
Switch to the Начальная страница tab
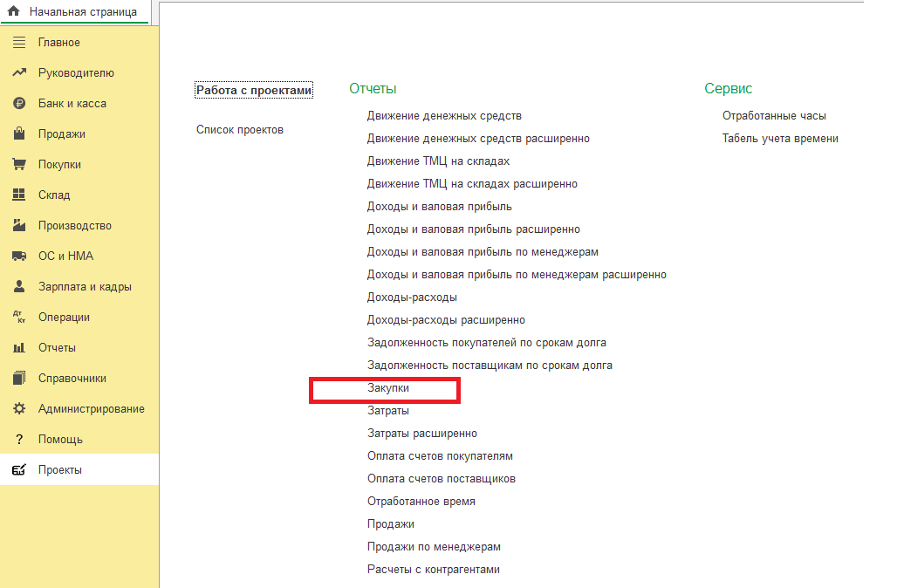(x=82, y=12)
